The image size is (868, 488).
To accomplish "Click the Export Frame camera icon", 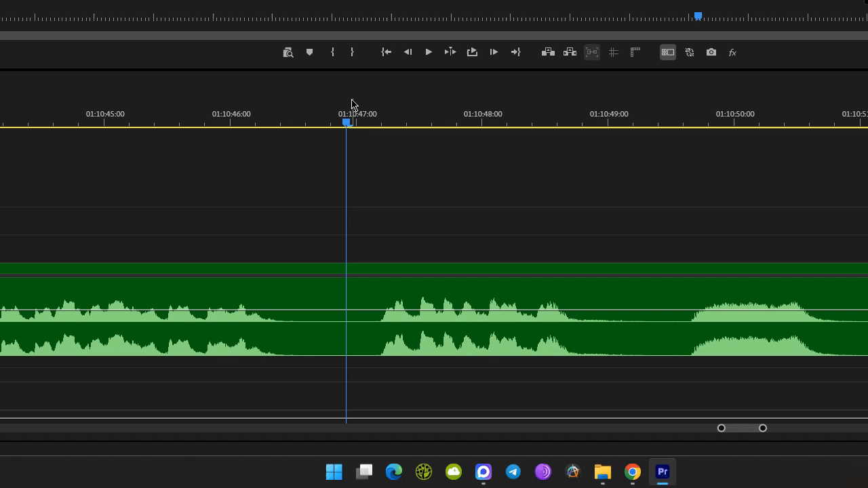I will tap(711, 52).
